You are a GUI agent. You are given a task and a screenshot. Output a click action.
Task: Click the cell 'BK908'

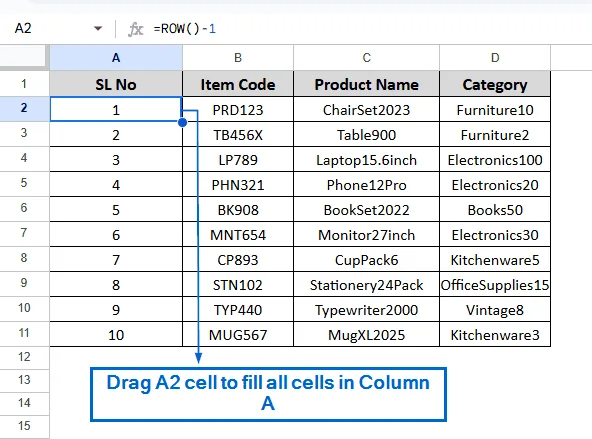tap(238, 209)
